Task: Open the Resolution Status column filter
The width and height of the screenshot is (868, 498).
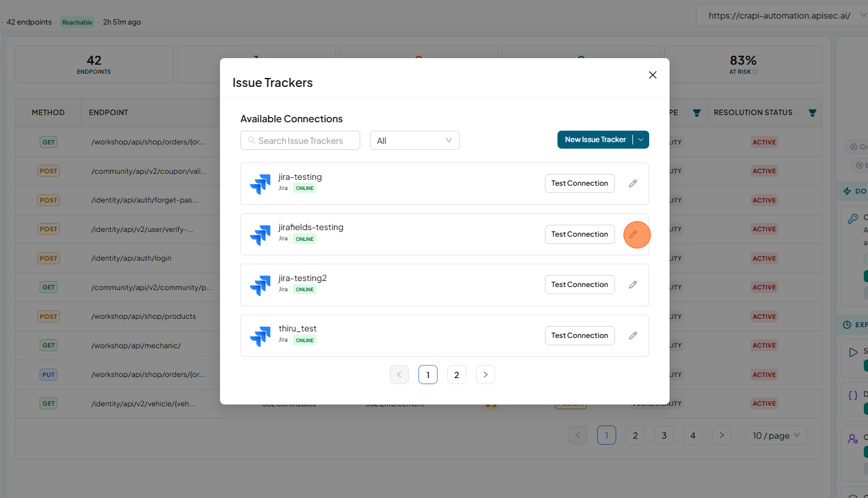Action: point(812,113)
